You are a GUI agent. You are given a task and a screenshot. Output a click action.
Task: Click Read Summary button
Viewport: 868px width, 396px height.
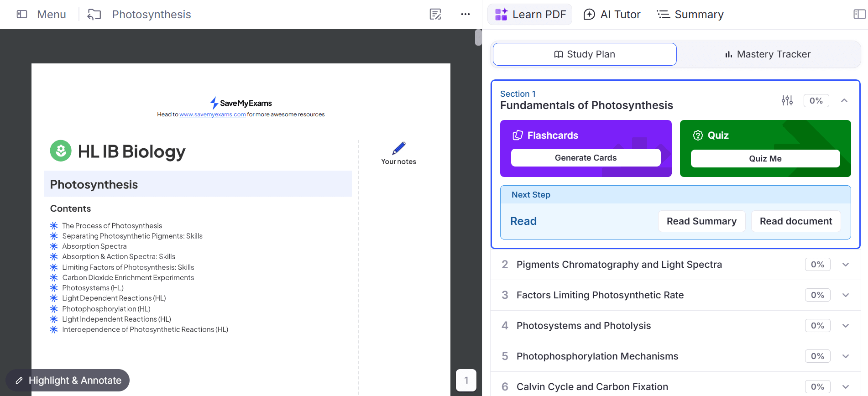701,221
